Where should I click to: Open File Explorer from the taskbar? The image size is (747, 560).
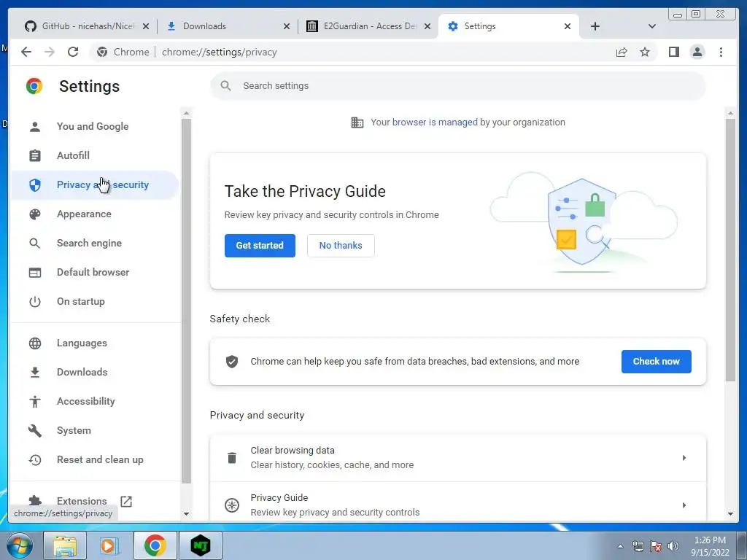tap(65, 545)
